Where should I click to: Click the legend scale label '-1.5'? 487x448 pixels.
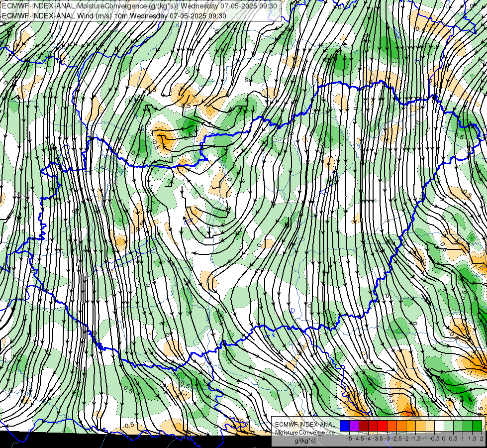click(415, 439)
